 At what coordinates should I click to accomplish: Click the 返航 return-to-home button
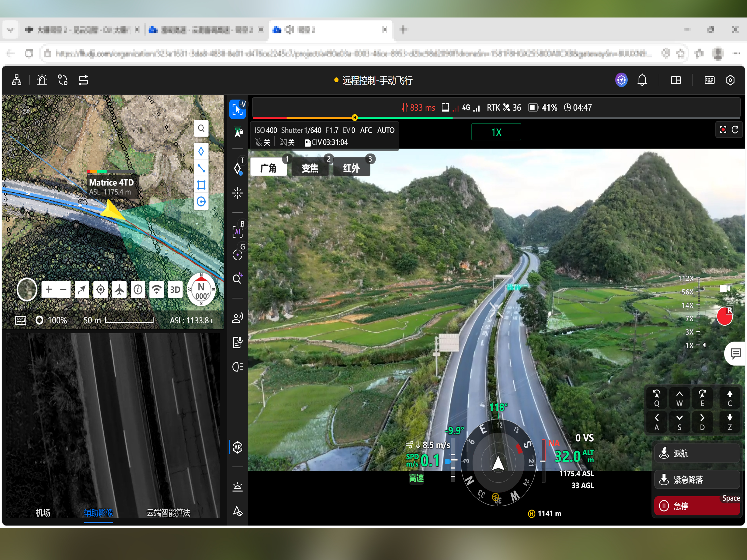pos(697,453)
